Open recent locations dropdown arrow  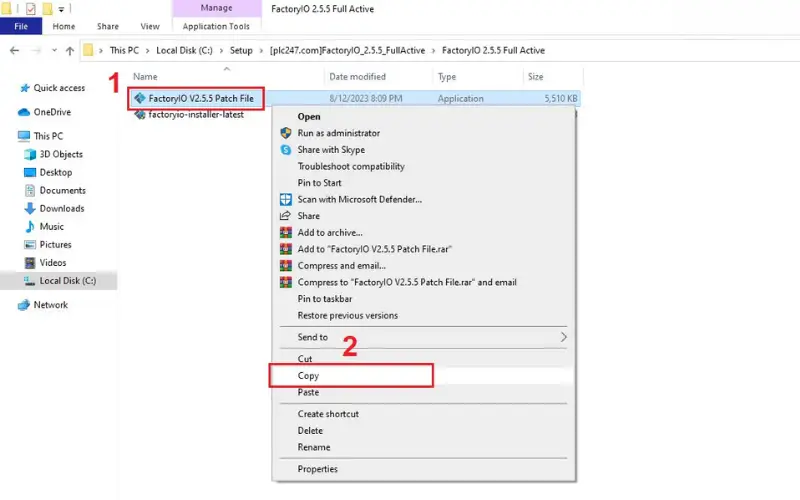pos(54,51)
